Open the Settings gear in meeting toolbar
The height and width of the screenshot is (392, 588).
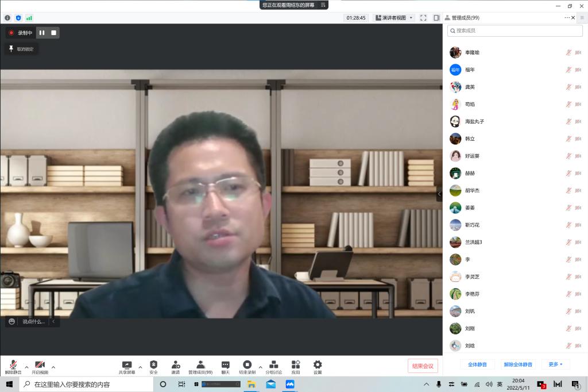[318, 365]
